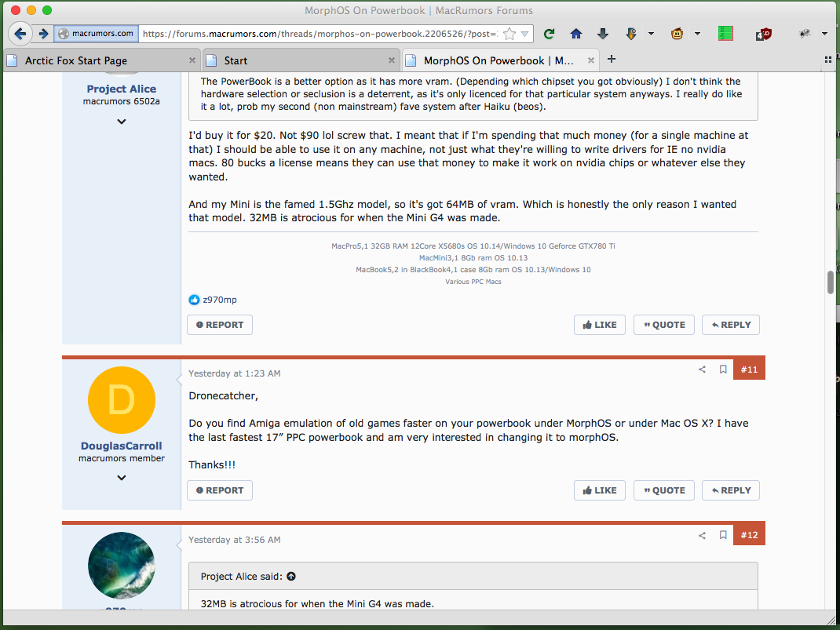The height and width of the screenshot is (630, 840).
Task: Like Project Alice's post
Action: pos(600,325)
